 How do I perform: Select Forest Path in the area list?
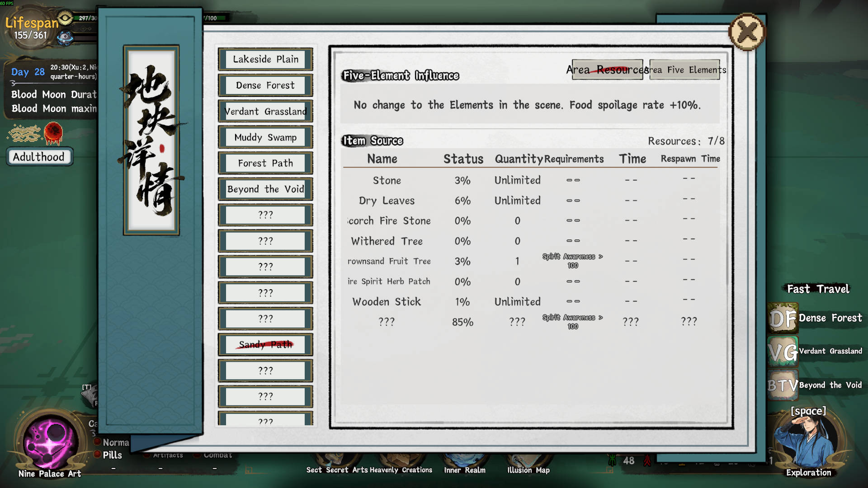click(x=265, y=163)
